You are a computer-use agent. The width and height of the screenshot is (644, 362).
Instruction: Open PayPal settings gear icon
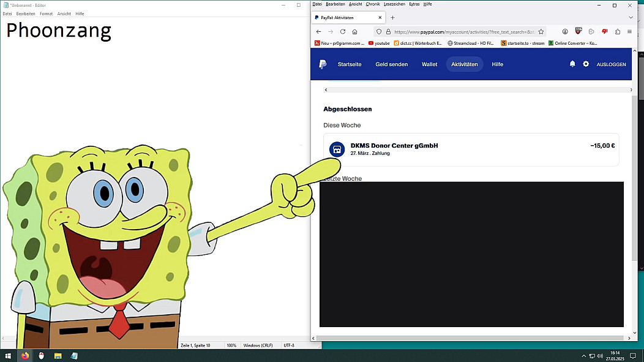586,64
